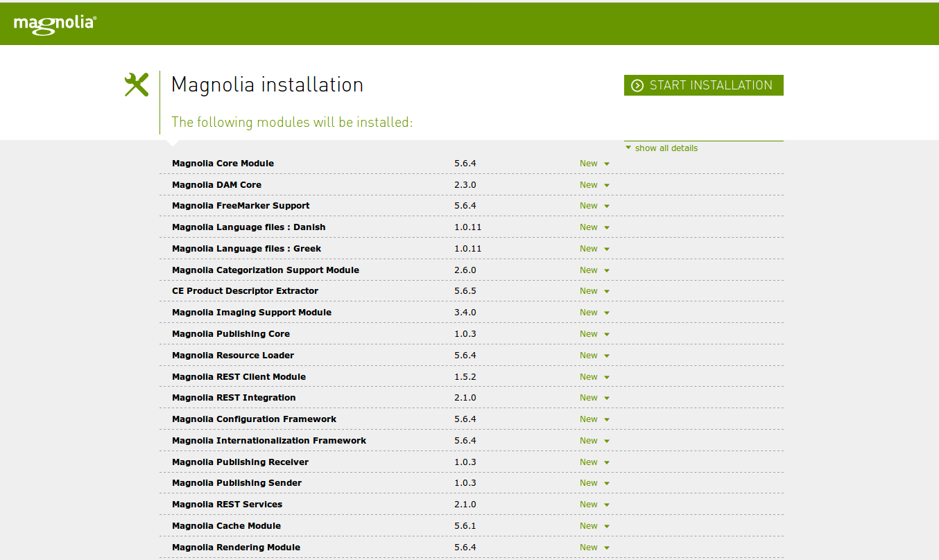Click version 3.4.0 of Imaging Support Module
This screenshot has width=939, height=560.
point(465,313)
